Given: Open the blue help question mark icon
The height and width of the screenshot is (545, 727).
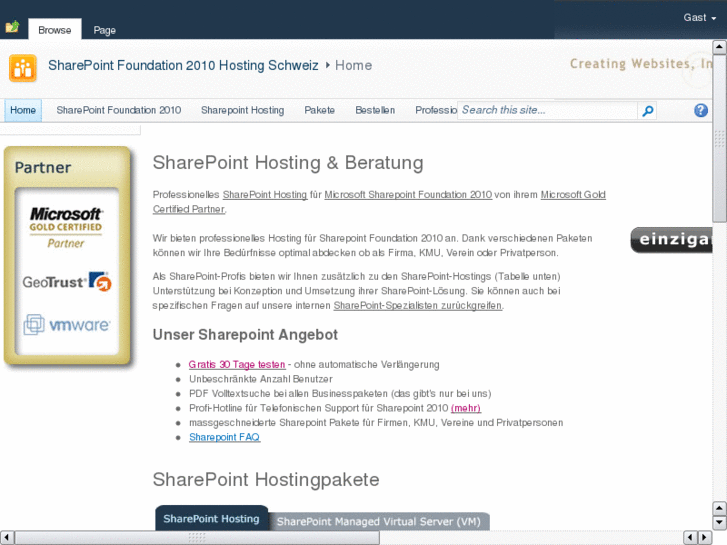Looking at the screenshot, I should 701,110.
